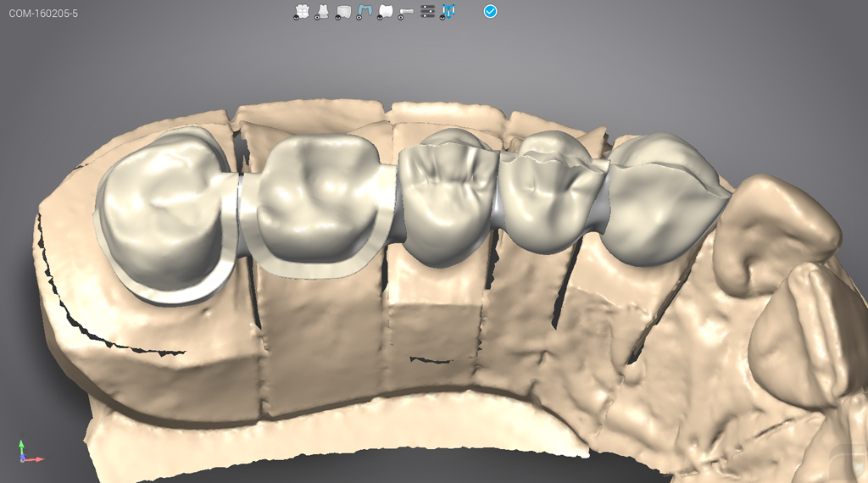
Task: Select the blue crown framework icon
Action: (364, 12)
